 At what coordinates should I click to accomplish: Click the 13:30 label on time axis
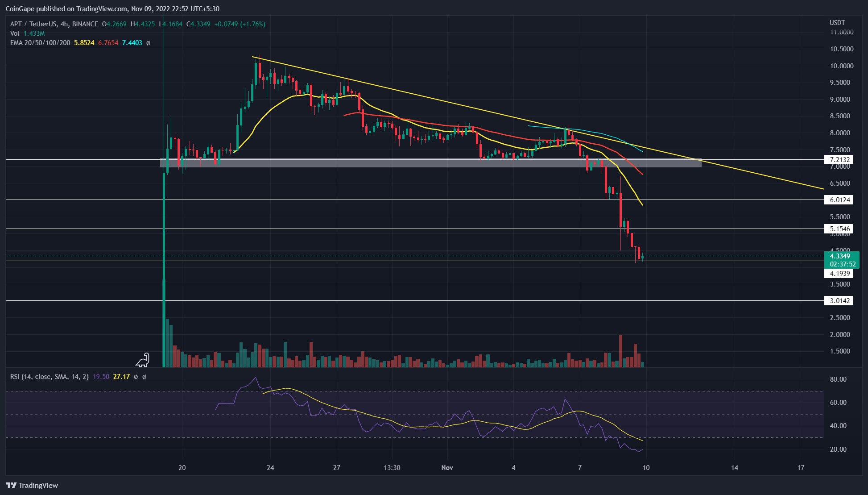tap(392, 468)
